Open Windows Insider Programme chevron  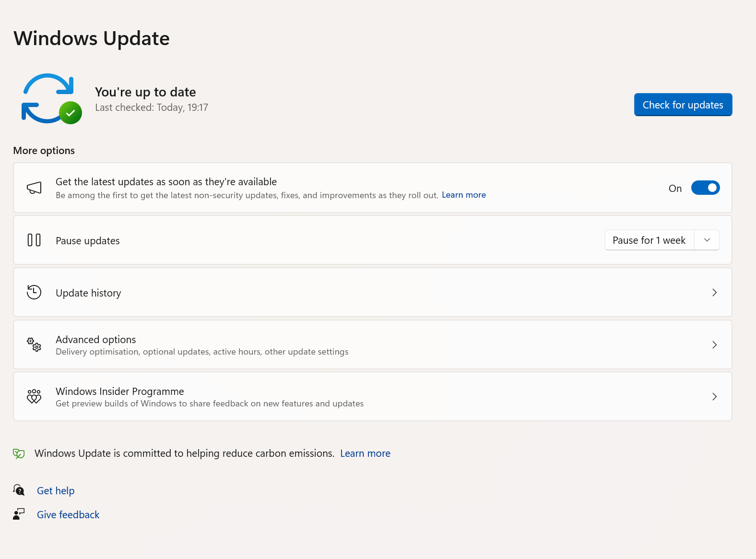(x=714, y=396)
